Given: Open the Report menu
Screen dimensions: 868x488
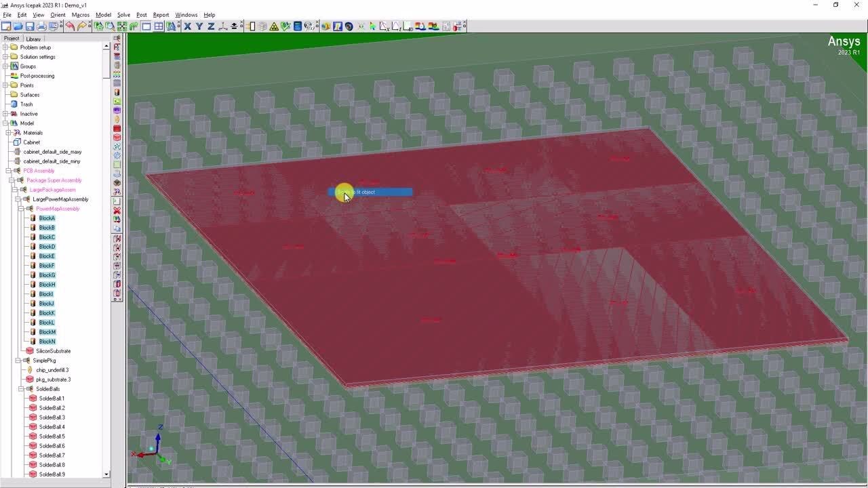Looking at the screenshot, I should [161, 15].
